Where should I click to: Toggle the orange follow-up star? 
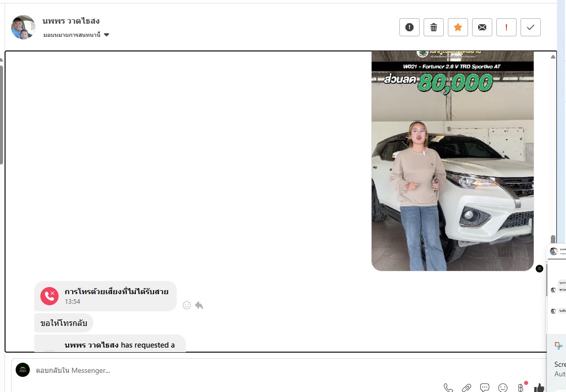tap(458, 27)
